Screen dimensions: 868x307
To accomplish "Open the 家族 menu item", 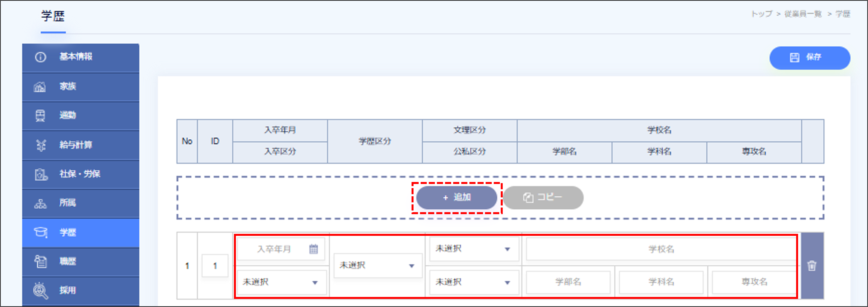I will 81,87.
